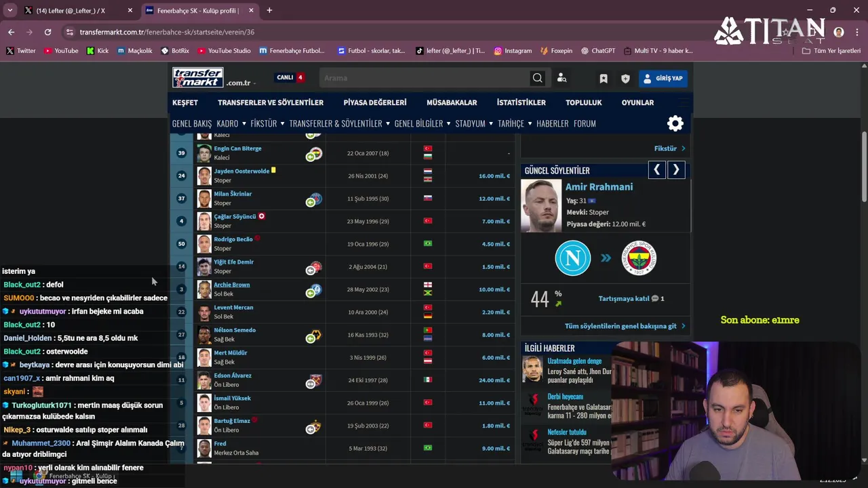Open the detailed person search icon
Viewport: 868px width, 488px height.
[x=561, y=78]
